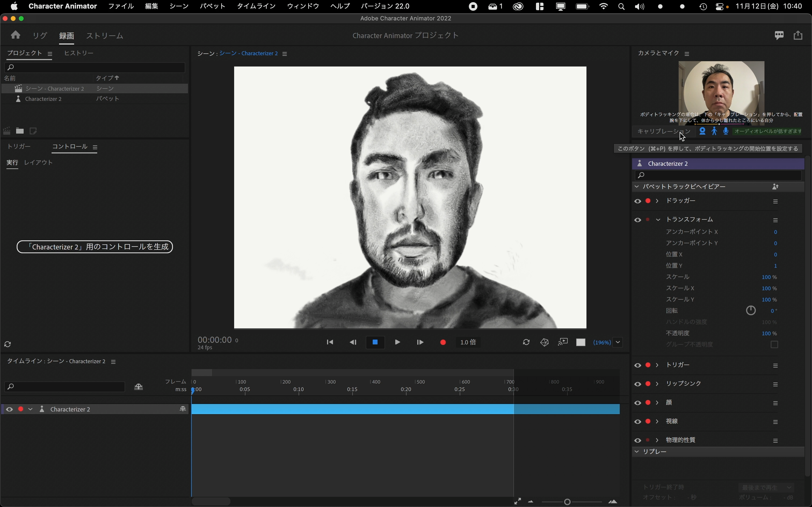Click the refresh scene icon below the viewport
This screenshot has width=812, height=507.
(526, 342)
